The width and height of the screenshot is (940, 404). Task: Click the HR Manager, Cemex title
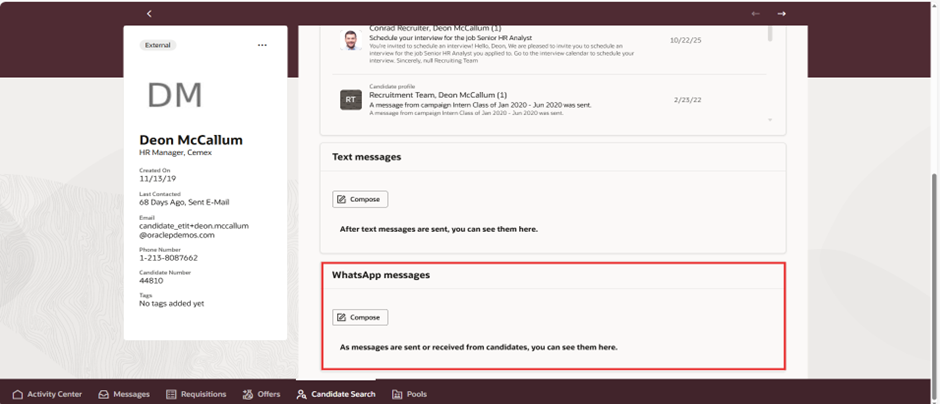[176, 152]
